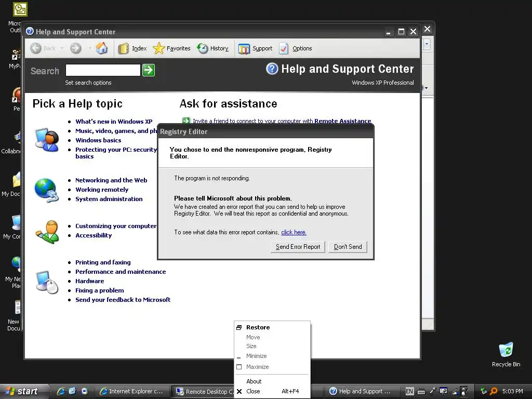Choose Minimize in the context menu
Screen dimensions: 532x399
coord(272,356)
